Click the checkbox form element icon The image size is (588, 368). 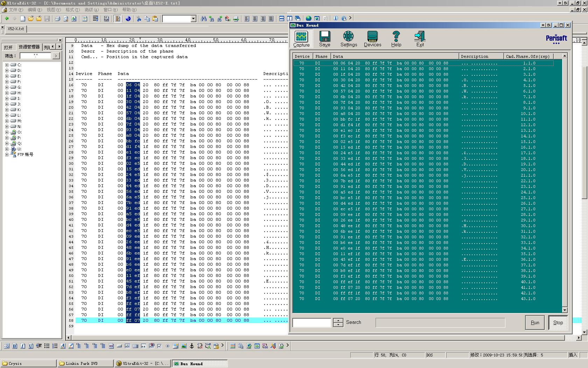(x=160, y=346)
